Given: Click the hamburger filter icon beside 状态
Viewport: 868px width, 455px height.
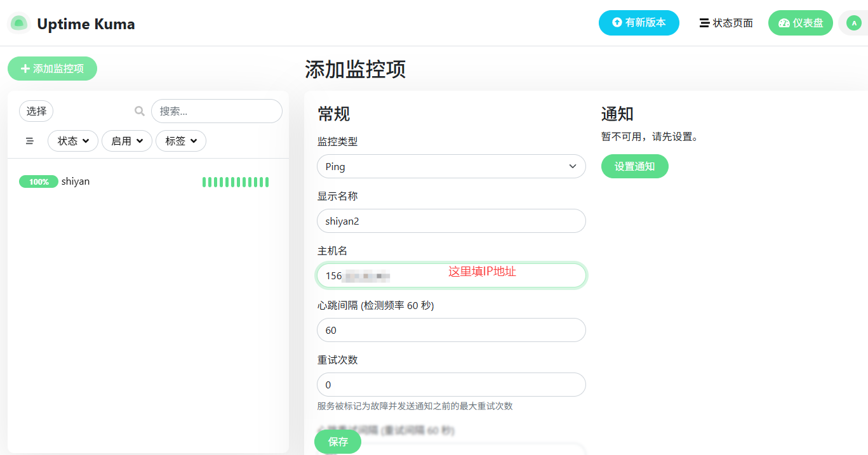Looking at the screenshot, I should pos(30,141).
